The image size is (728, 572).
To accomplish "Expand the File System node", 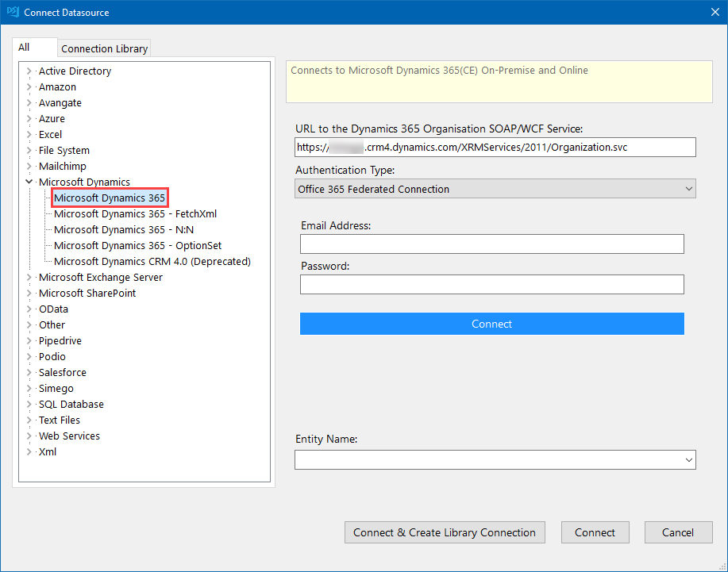I will tap(29, 150).
